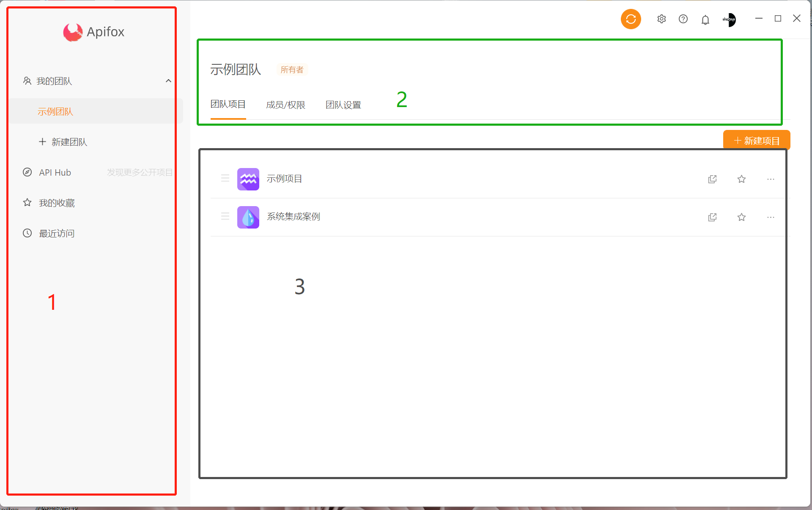Switch to the 成员/权限 tab
This screenshot has width=812, height=510.
pos(285,105)
